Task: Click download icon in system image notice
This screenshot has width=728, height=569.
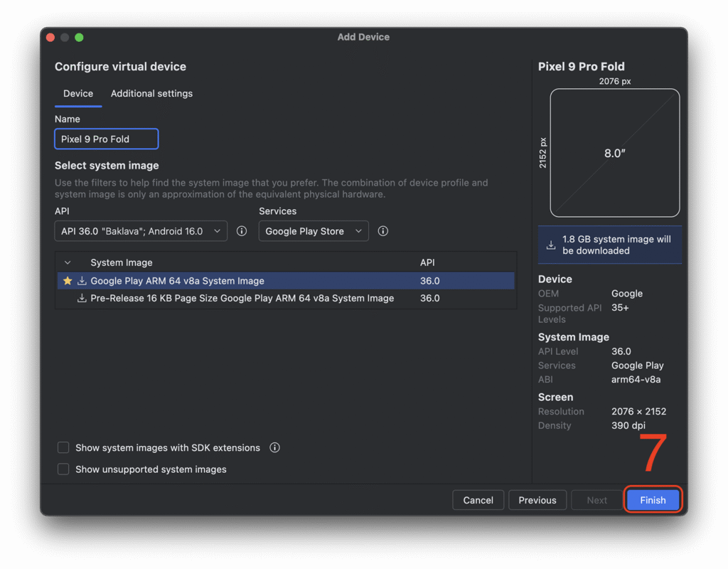Action: tap(551, 245)
